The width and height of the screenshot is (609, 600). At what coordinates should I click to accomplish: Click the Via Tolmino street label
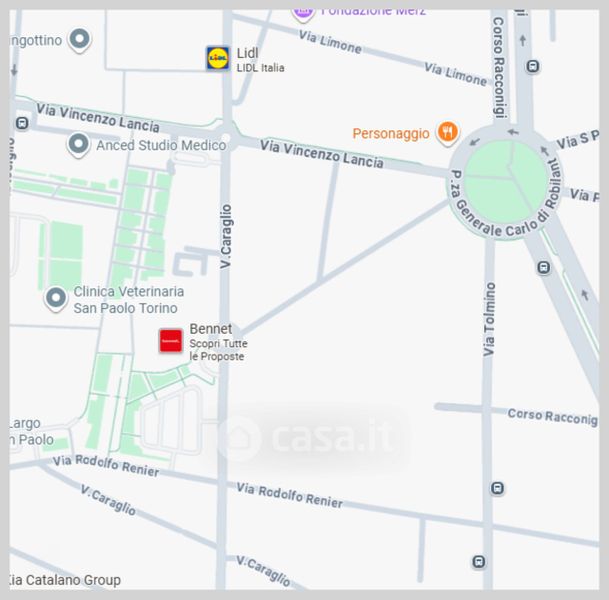pos(489,319)
